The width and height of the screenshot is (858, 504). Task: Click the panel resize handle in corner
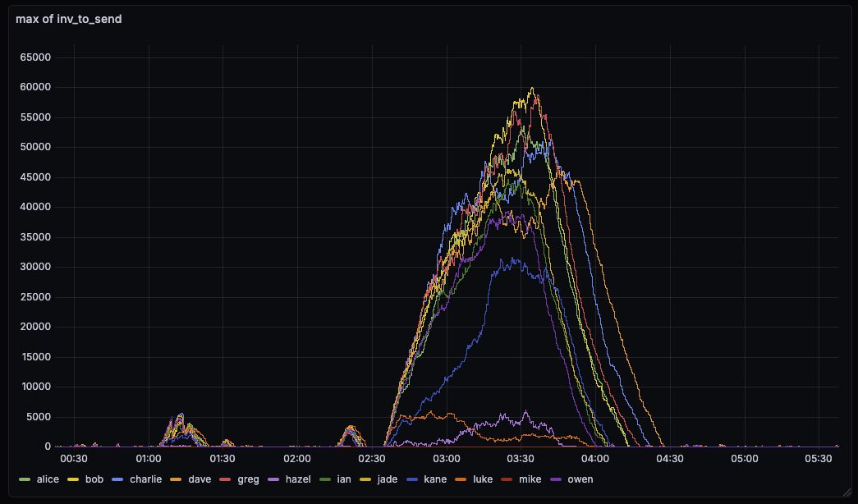(x=848, y=494)
